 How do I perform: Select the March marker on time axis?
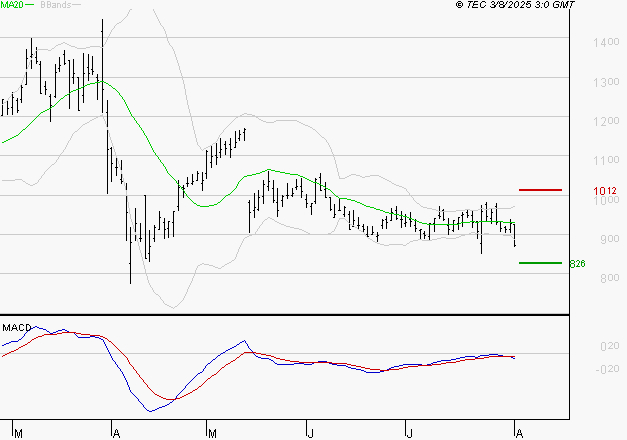point(20,432)
